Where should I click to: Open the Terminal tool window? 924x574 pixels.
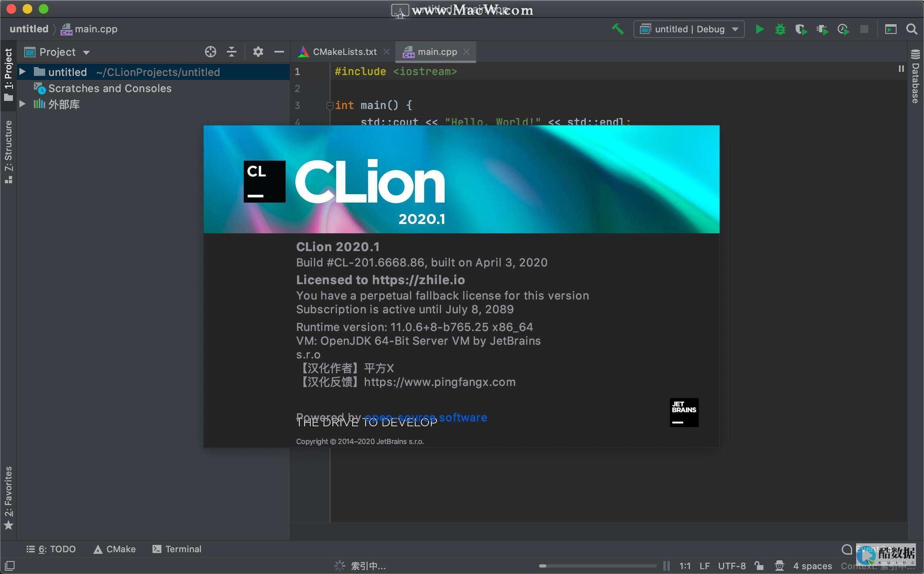coord(177,549)
